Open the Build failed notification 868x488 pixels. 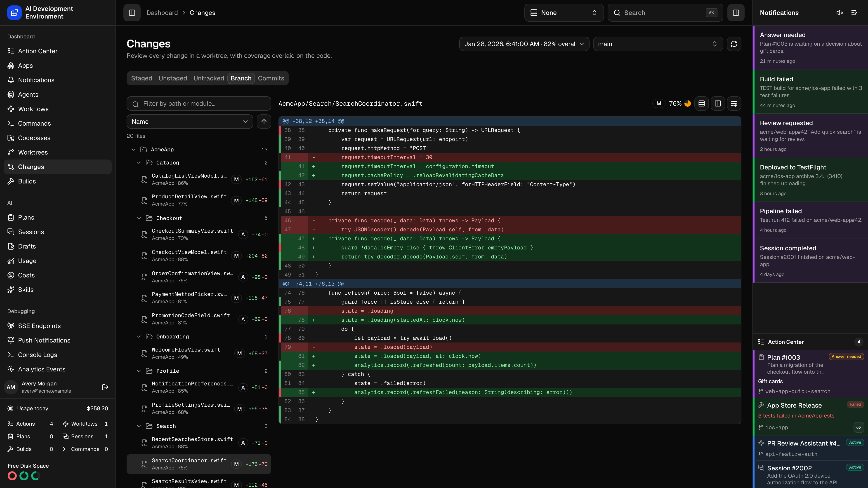810,92
